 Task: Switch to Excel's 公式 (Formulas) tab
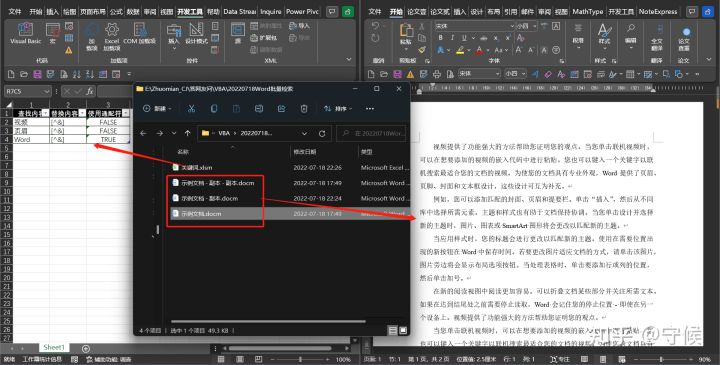pyautogui.click(x=116, y=11)
